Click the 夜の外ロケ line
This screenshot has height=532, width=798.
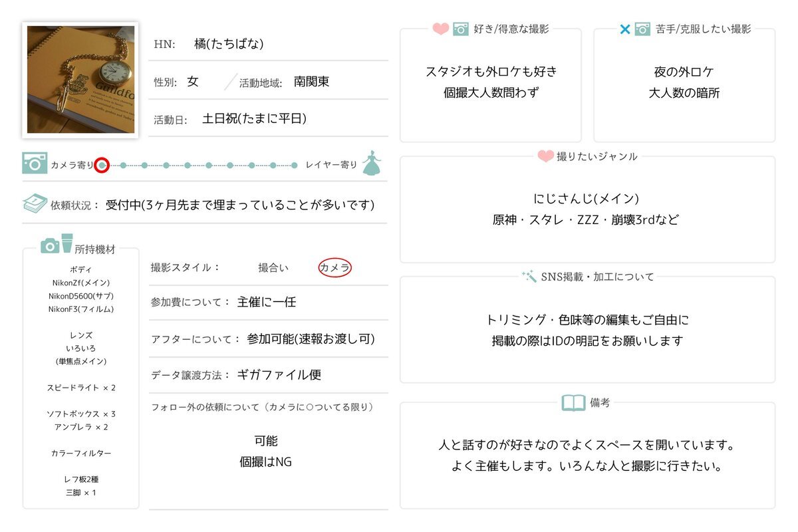[x=684, y=71]
